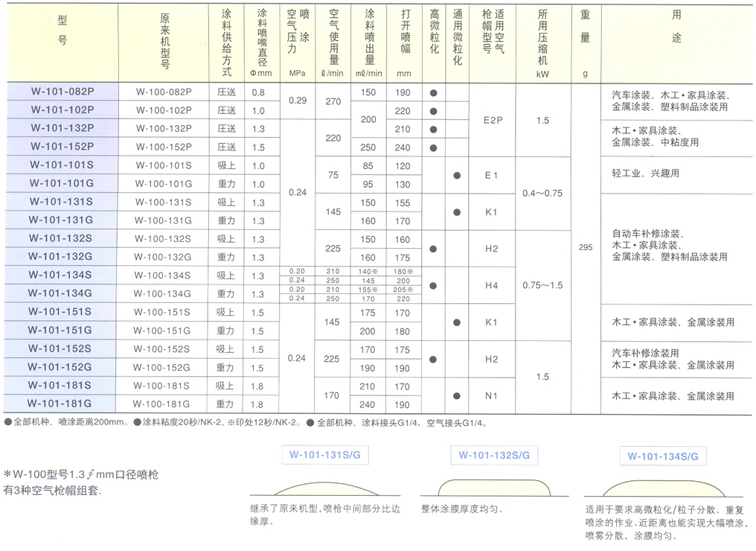Click the 重量 column header
756x551 pixels.
586,43
